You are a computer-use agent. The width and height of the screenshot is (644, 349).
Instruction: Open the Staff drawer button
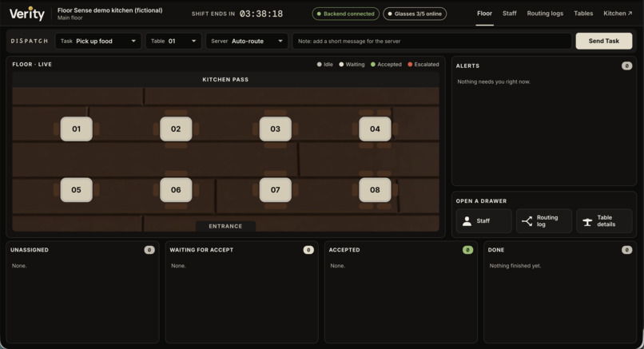tap(484, 221)
